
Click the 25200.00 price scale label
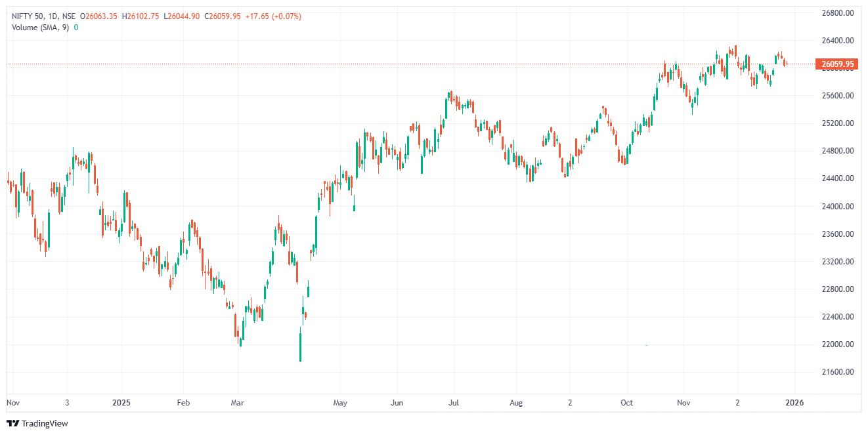(837, 123)
